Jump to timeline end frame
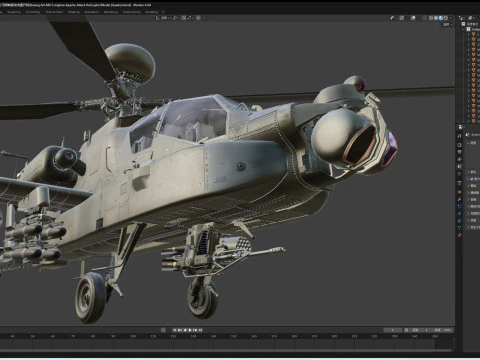 coord(201,330)
